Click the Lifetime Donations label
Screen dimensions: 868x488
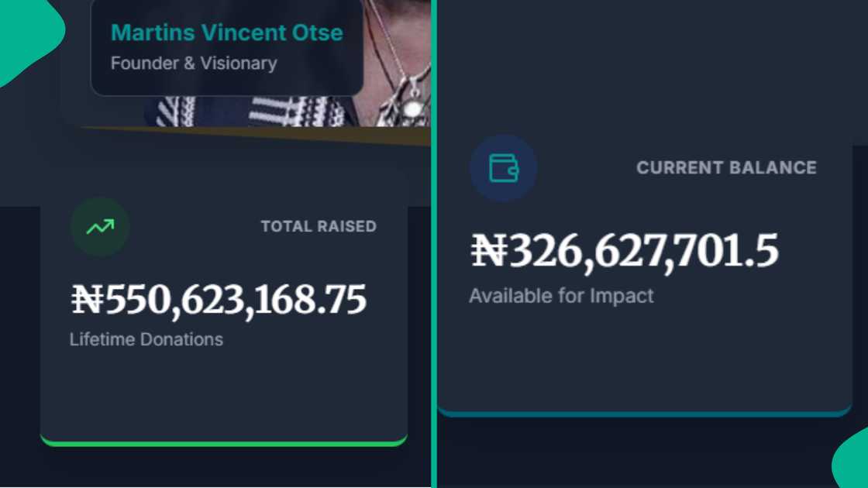[146, 339]
